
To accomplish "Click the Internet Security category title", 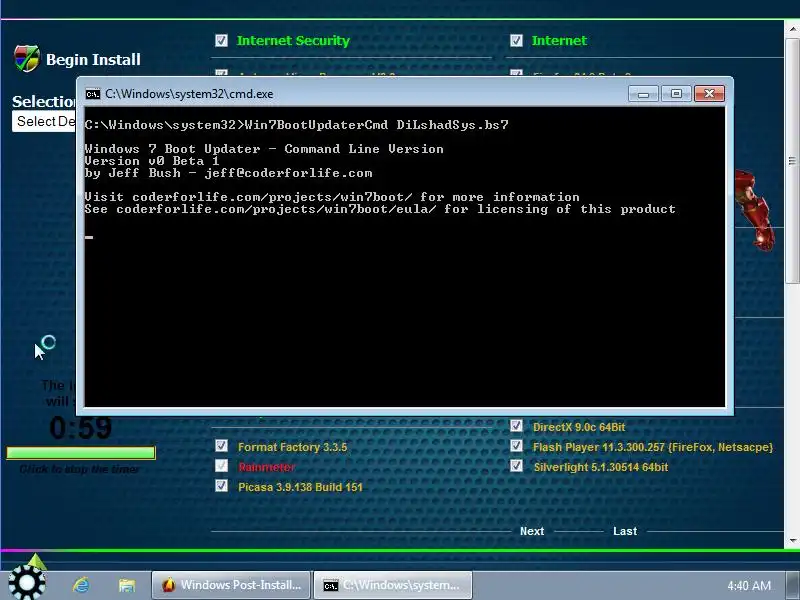I will coord(293,41).
